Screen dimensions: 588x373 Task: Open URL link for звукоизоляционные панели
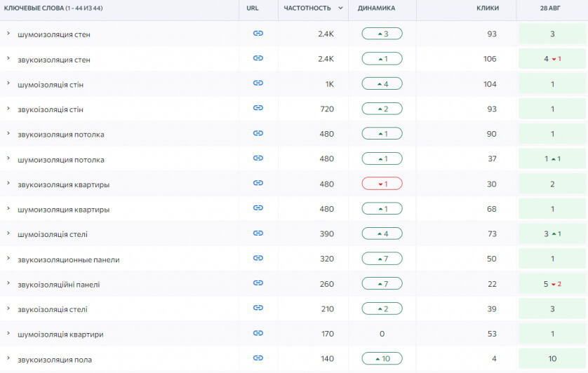(x=258, y=258)
